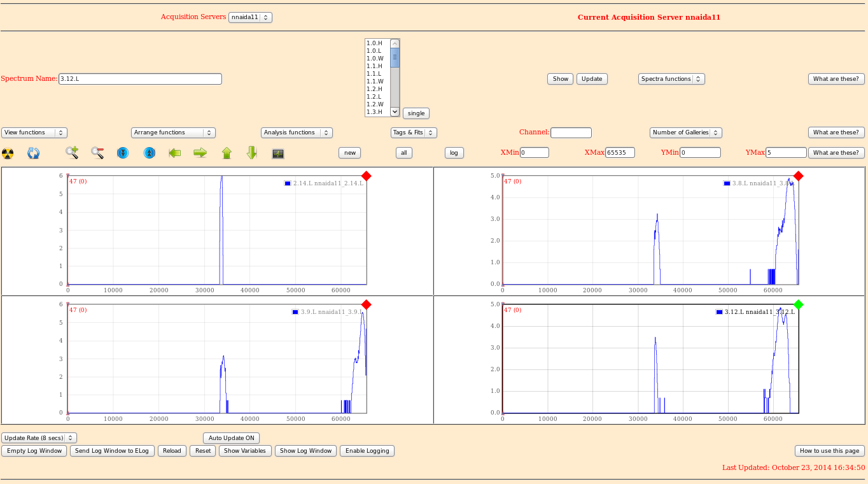Click the radiation hazard icon
Screen dimensions: 868x484
click(8, 153)
